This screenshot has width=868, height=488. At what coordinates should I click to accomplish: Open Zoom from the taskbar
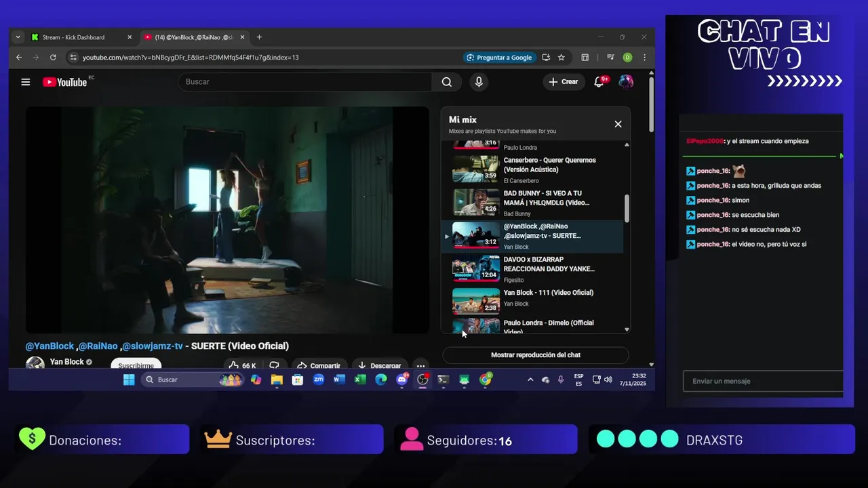click(318, 380)
